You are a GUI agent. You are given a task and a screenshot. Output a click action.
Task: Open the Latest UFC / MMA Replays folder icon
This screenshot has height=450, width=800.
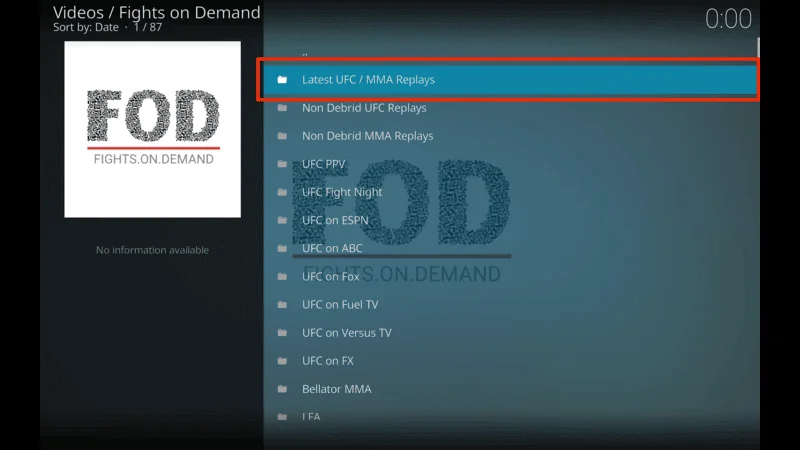pos(282,80)
